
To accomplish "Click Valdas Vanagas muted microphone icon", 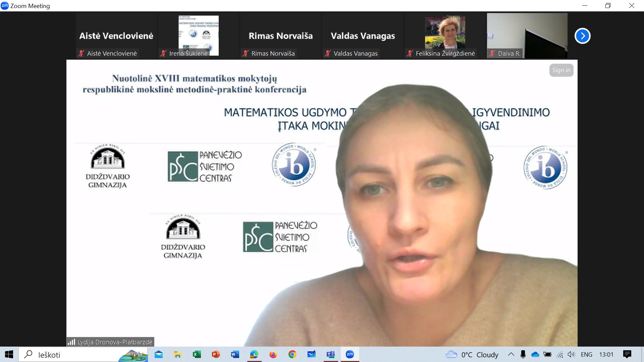I will pyautogui.click(x=328, y=53).
